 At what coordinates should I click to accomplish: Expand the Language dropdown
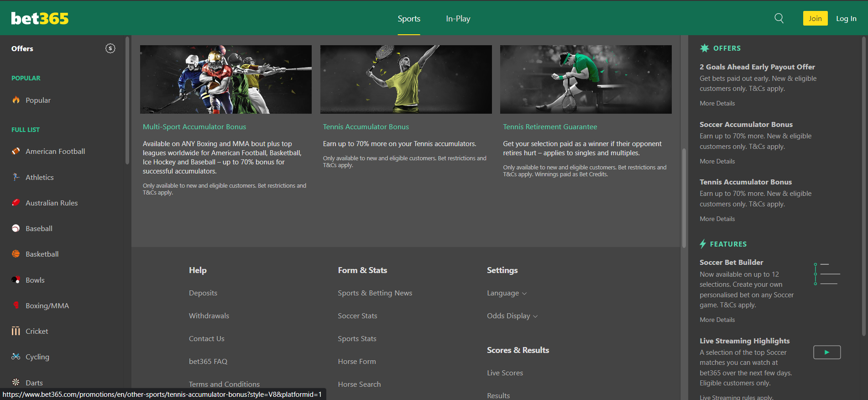click(507, 293)
